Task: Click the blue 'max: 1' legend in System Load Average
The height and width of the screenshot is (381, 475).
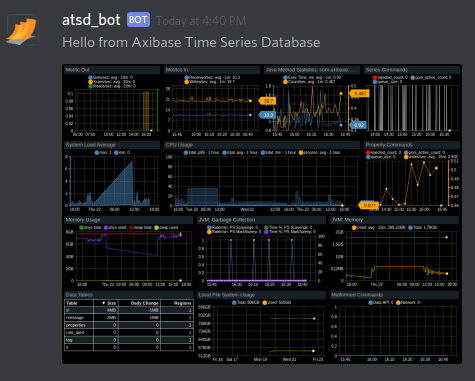Action: point(103,152)
